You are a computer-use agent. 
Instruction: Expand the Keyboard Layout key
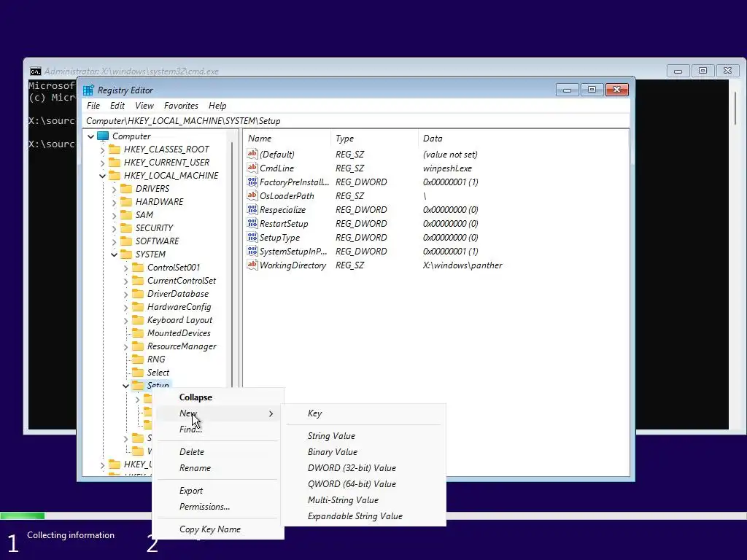[125, 321]
